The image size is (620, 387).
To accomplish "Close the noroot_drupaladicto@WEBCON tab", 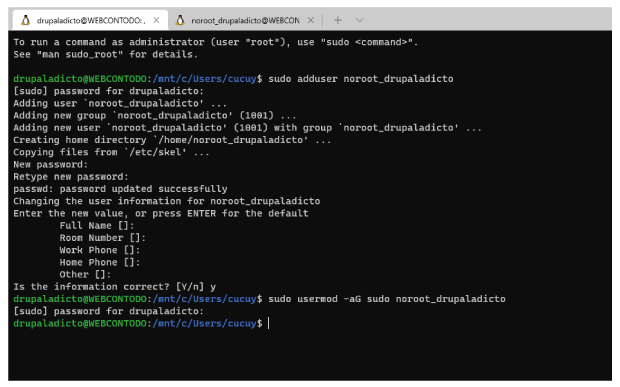I will (311, 20).
